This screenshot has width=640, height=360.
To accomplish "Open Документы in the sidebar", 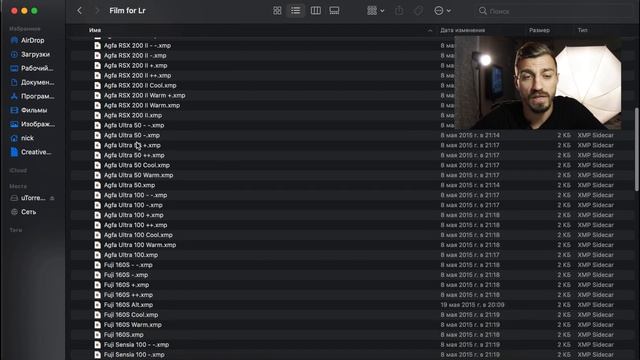I will pyautogui.click(x=33, y=82).
